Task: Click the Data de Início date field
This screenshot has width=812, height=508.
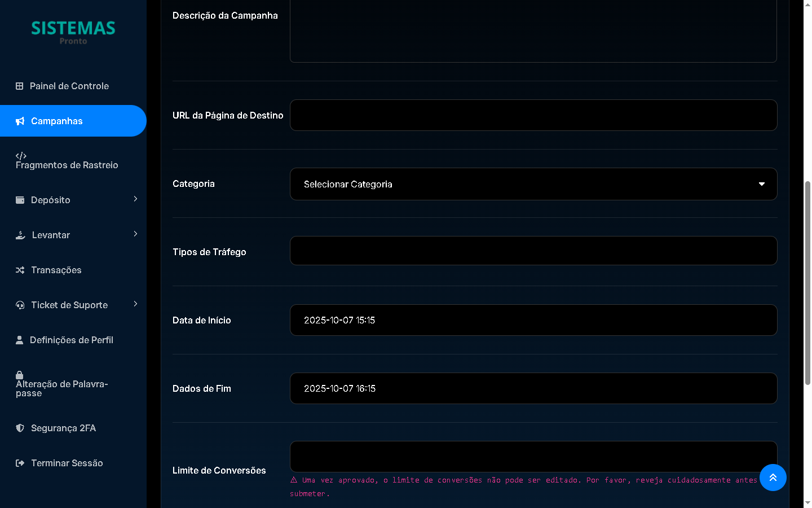Action: pyautogui.click(x=533, y=320)
